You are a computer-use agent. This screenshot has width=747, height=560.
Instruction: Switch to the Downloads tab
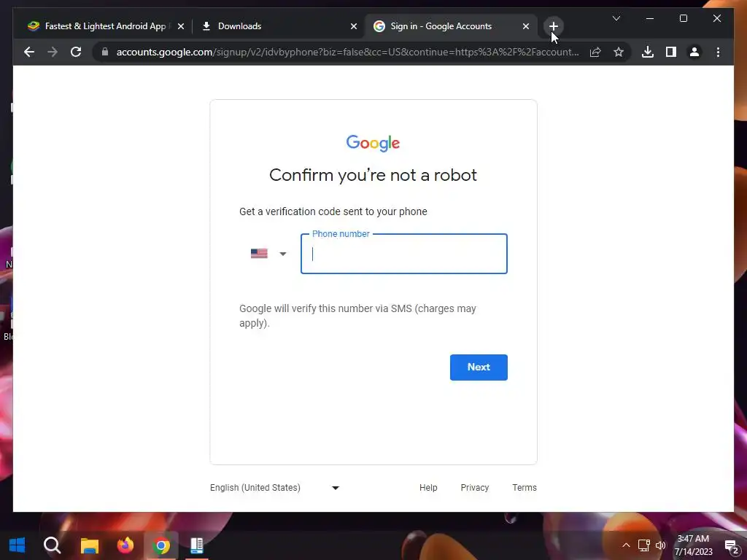[279, 26]
